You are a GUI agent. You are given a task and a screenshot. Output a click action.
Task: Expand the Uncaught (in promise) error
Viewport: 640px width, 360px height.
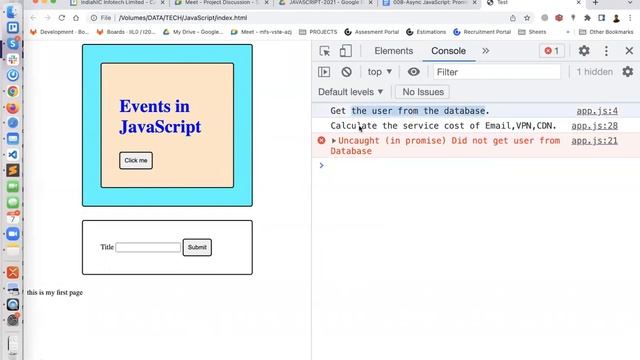[334, 141]
